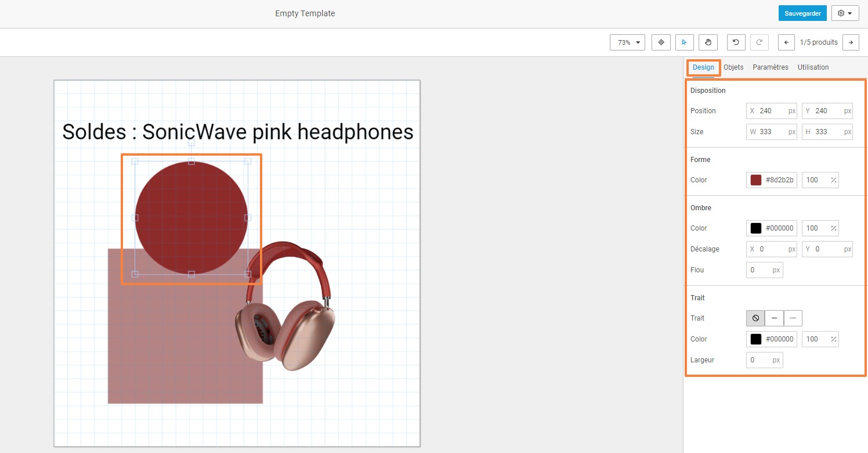868x453 pixels.
Task: Edit the Décalage Y offset field
Action: [827, 249]
